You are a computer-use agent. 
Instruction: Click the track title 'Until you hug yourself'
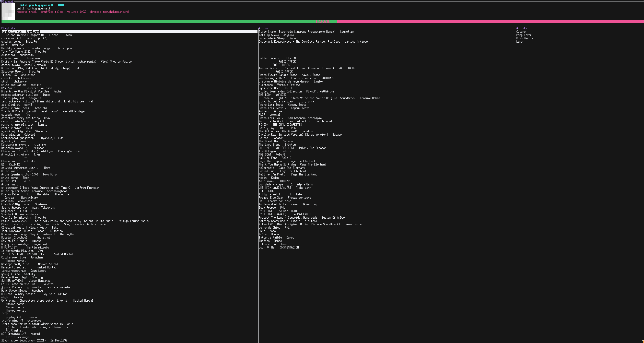pos(37,5)
